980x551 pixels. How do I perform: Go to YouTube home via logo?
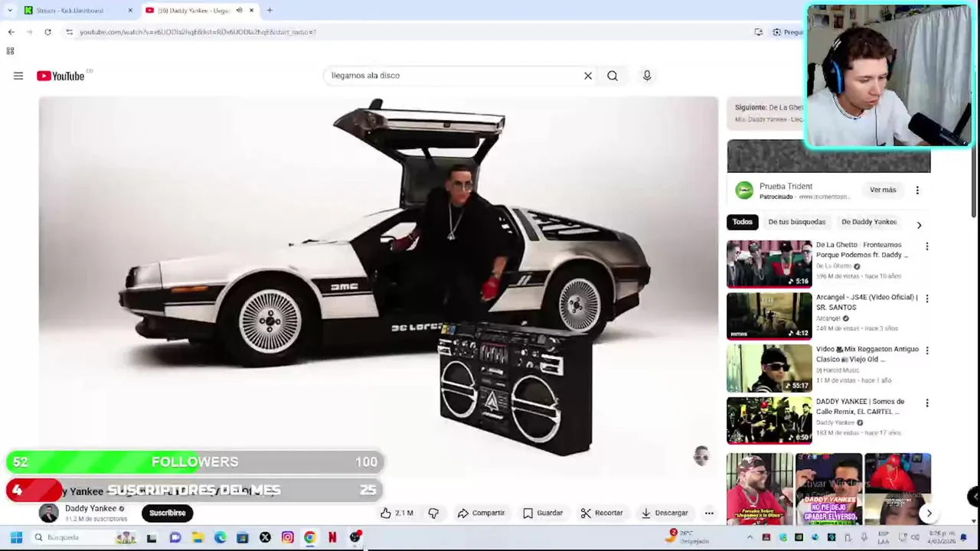(x=60, y=76)
